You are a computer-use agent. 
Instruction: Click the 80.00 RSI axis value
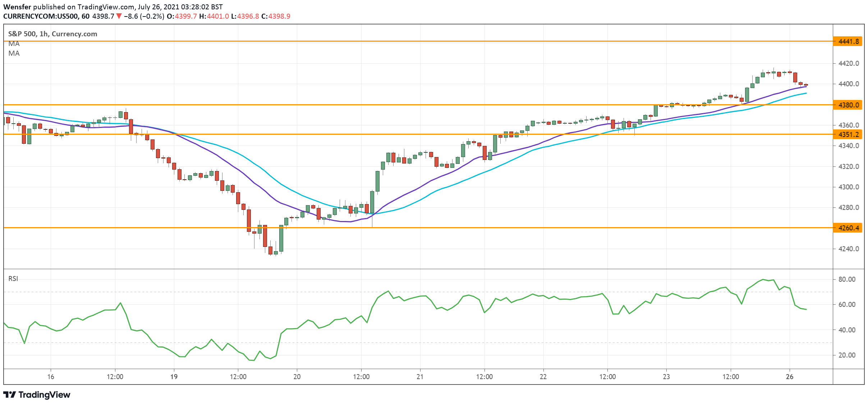(x=846, y=279)
